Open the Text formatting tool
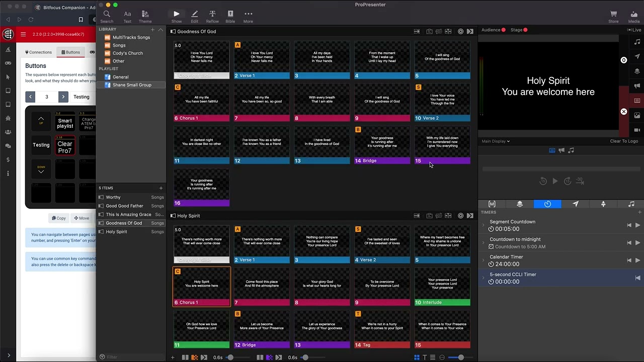Screen dimensions: 644x362 pos(127,17)
